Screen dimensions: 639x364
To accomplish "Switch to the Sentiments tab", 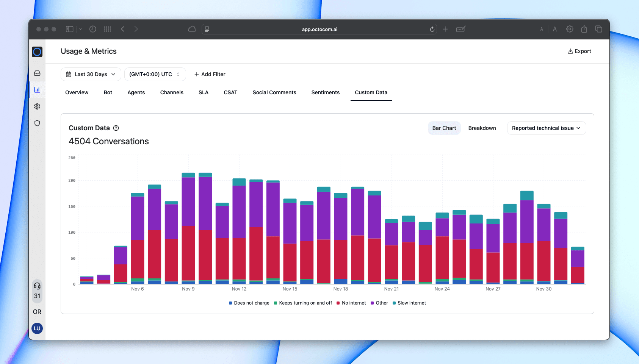I will [x=325, y=92].
